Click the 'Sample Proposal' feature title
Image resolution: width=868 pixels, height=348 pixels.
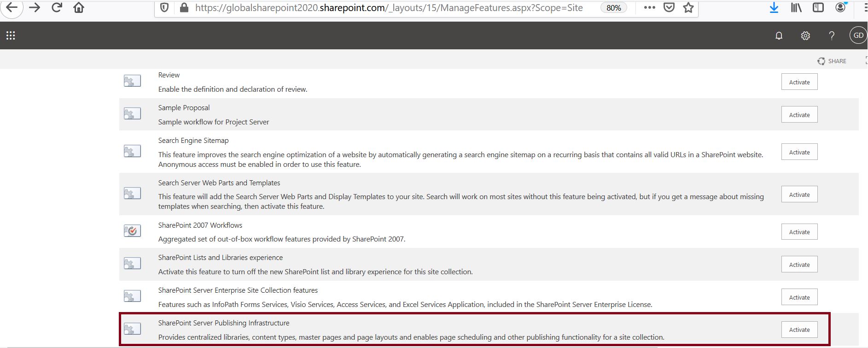184,108
